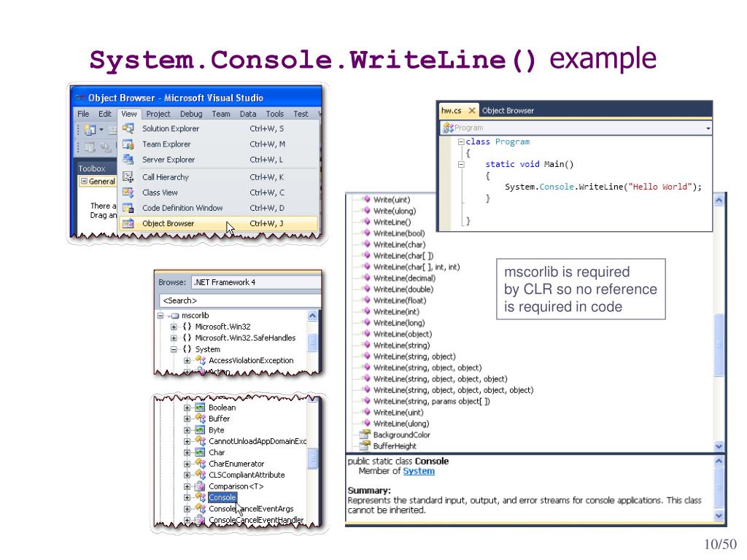Open the Test menu
Screen dimensions: 747x560
301,114
